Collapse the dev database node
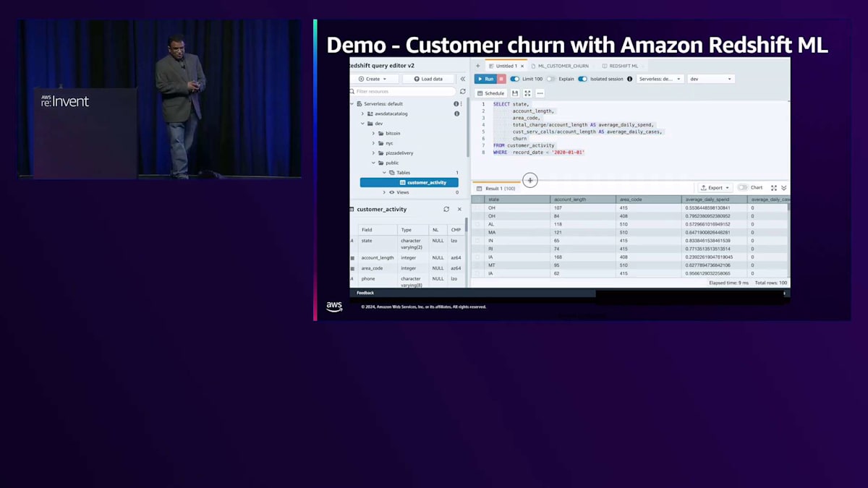Screen dimensions: 868x488 tap(362, 124)
